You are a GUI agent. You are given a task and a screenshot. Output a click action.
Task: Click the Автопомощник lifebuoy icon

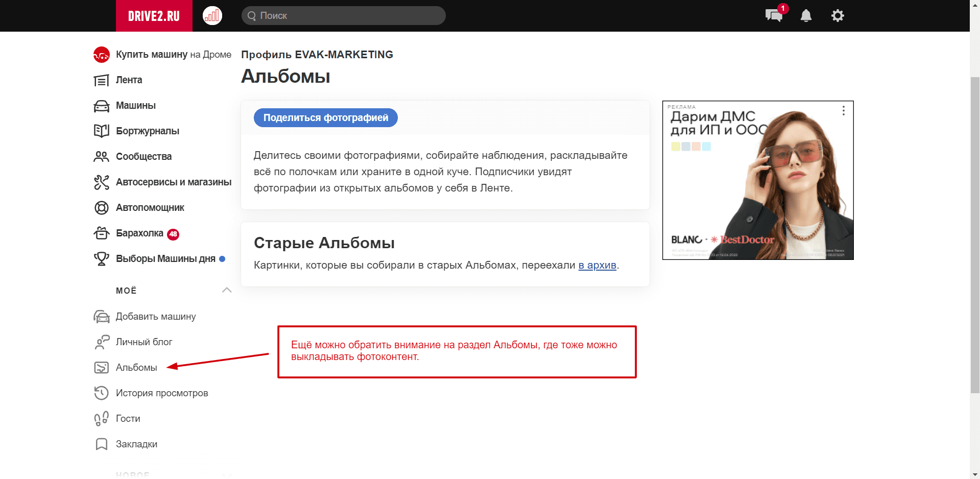(x=102, y=208)
